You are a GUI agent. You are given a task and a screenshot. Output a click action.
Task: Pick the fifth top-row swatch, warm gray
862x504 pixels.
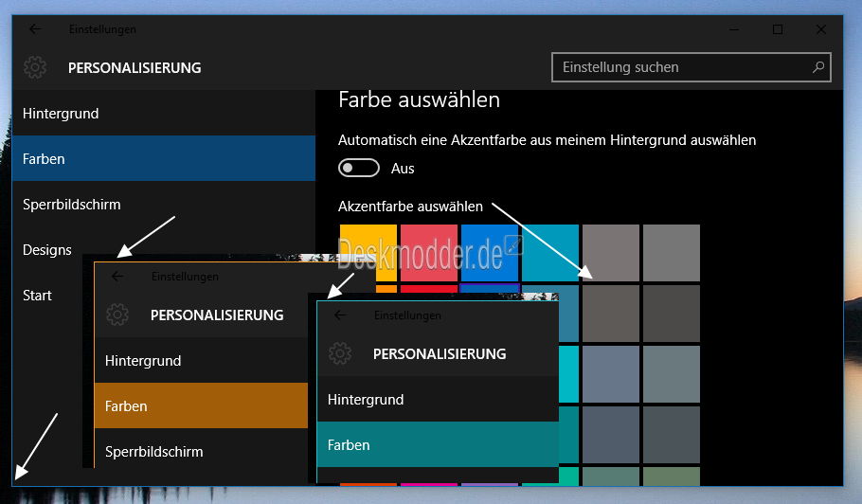click(611, 253)
